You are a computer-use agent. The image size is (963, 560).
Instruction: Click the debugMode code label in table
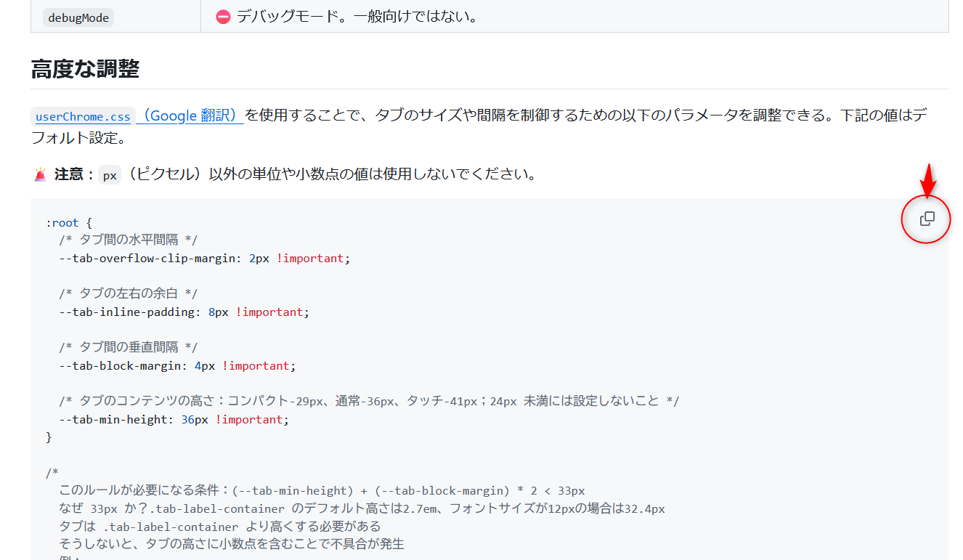click(78, 17)
